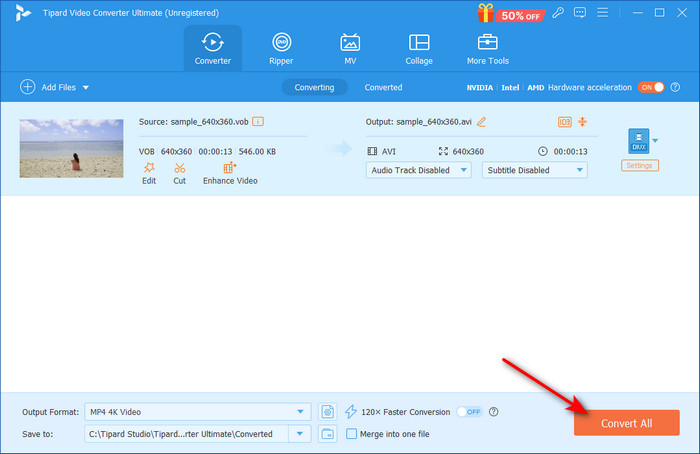
Task: Rename output file with pencil icon
Action: pyautogui.click(x=481, y=121)
